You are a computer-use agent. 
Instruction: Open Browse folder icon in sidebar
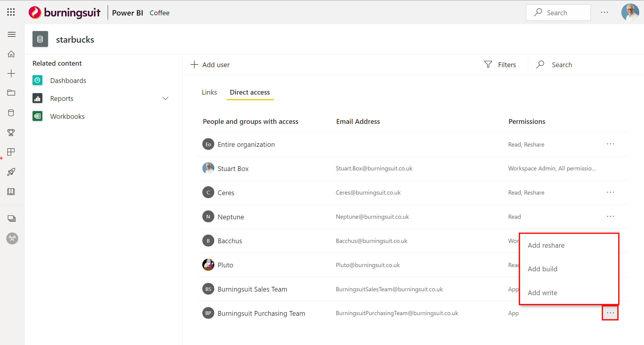[11, 93]
